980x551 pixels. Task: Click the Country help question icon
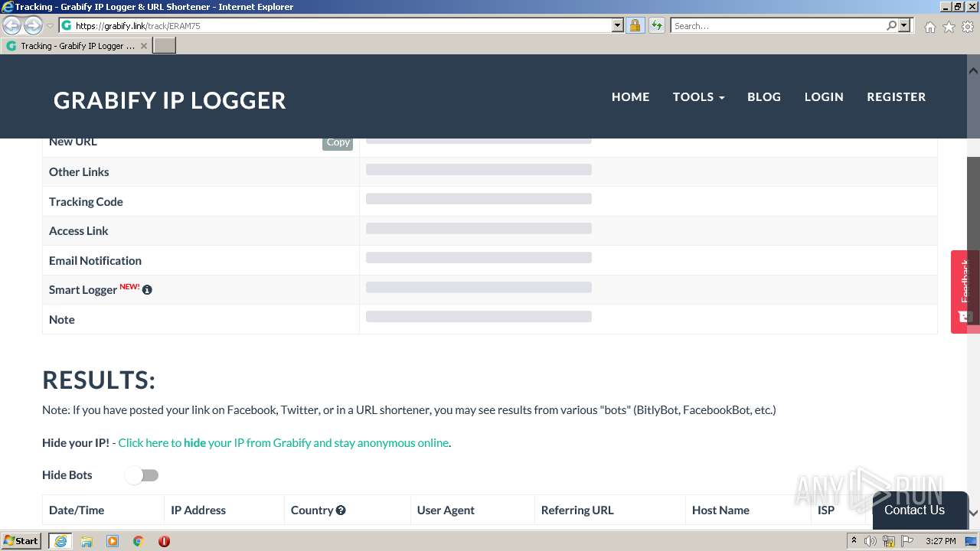click(341, 510)
